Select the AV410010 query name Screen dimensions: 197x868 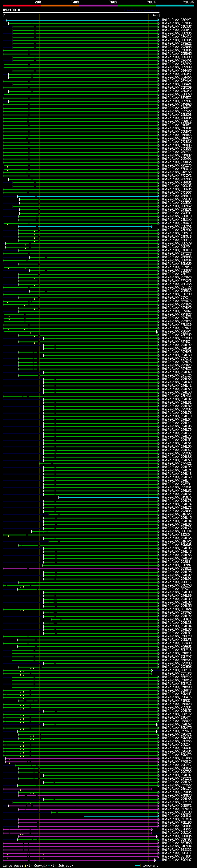(11, 10)
